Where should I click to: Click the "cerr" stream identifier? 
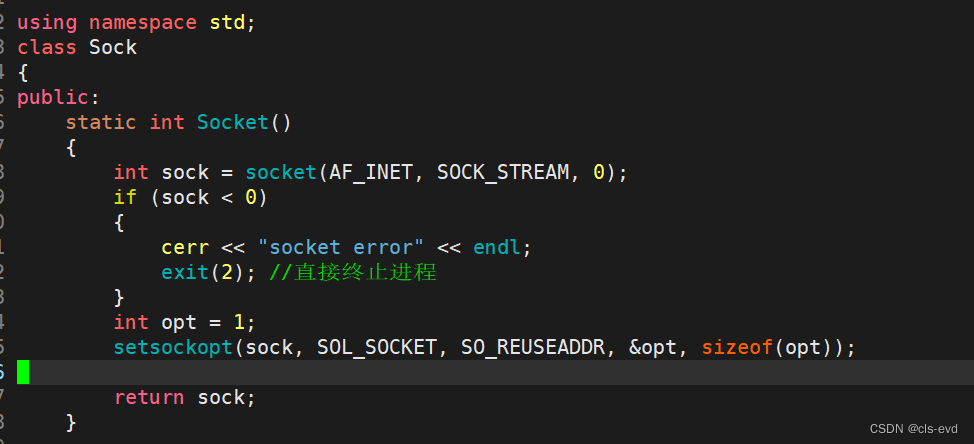coord(185,247)
